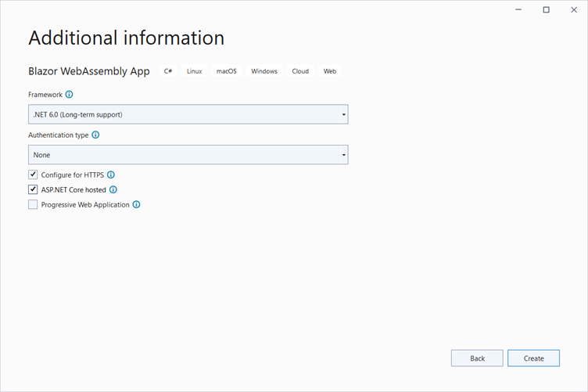The height and width of the screenshot is (392, 588).
Task: Click the Linux platform tag
Action: pyautogui.click(x=194, y=71)
